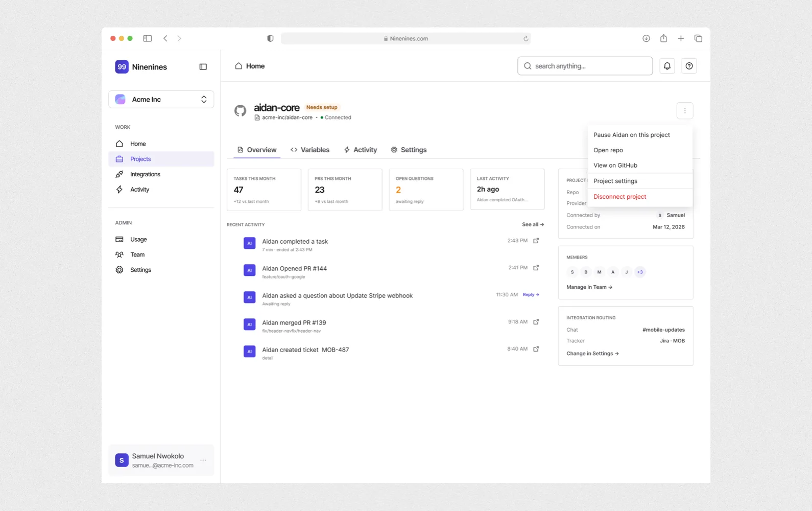Open external link for merged PR #139
The width and height of the screenshot is (812, 511).
click(536, 322)
